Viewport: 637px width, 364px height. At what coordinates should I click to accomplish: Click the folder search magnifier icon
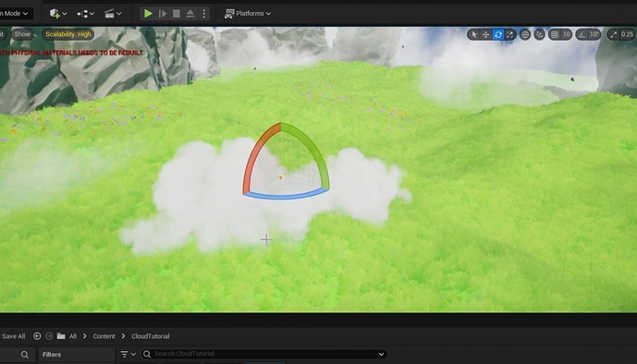[25, 355]
